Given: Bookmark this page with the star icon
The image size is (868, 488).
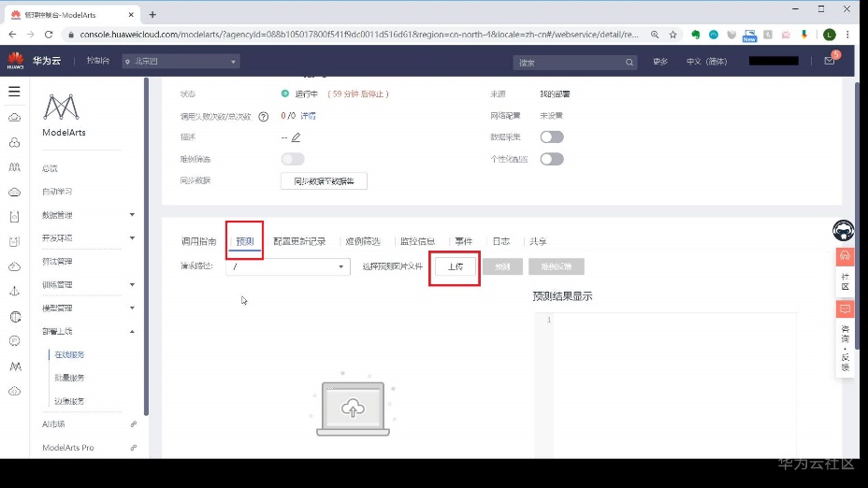Looking at the screenshot, I should pos(673,35).
